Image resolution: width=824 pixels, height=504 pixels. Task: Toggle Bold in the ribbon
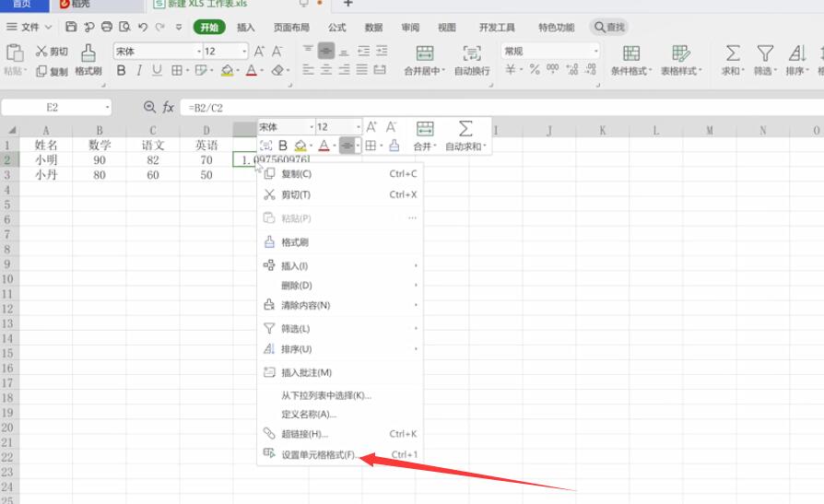click(122, 70)
